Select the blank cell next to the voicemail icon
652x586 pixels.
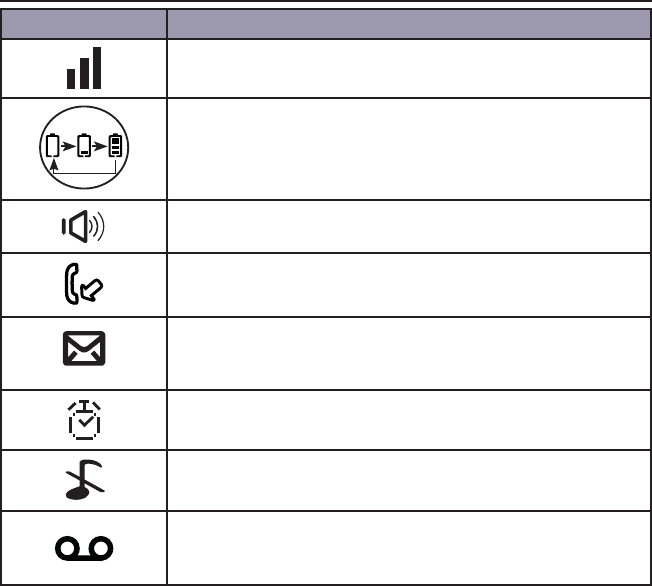click(409, 548)
